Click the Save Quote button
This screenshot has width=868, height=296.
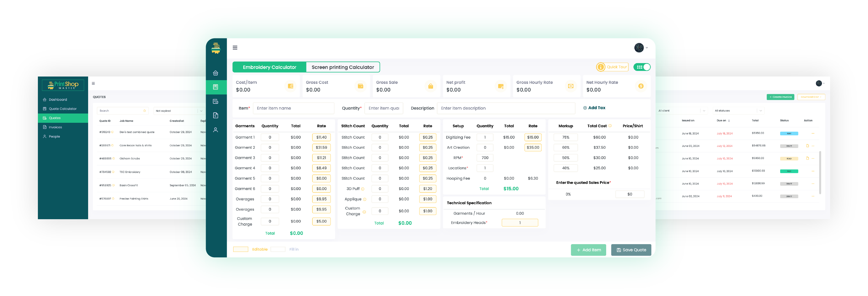point(631,250)
